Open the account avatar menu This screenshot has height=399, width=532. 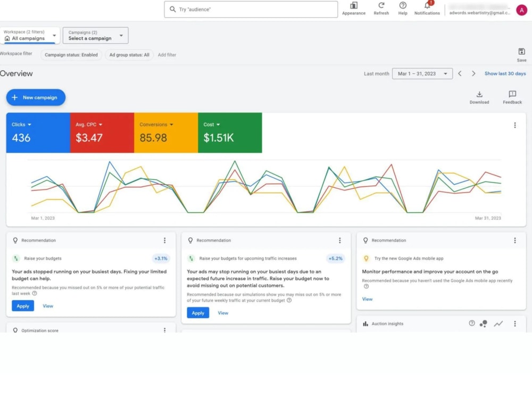(521, 10)
